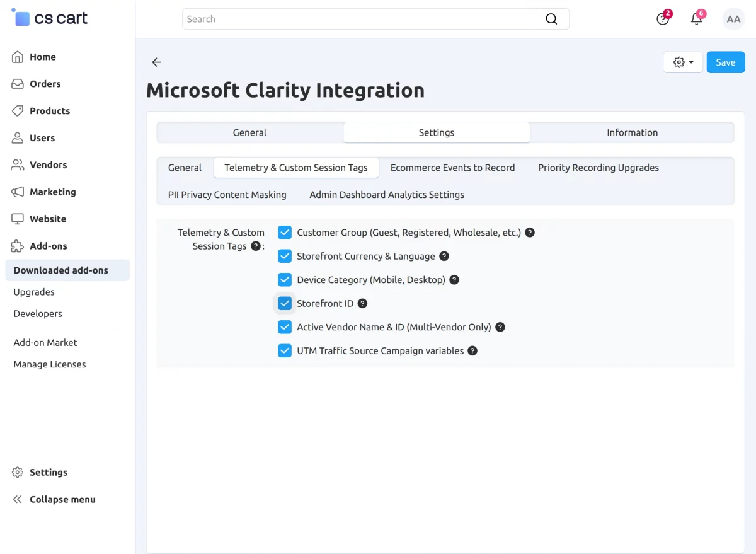Viewport: 756px width, 554px height.
Task: Open Add-on Market link
Action: click(45, 343)
